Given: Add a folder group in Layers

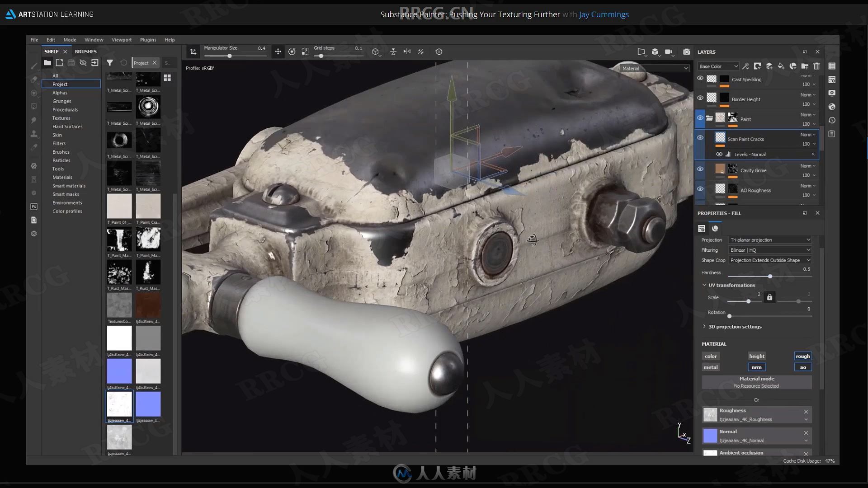Looking at the screenshot, I should [805, 66].
